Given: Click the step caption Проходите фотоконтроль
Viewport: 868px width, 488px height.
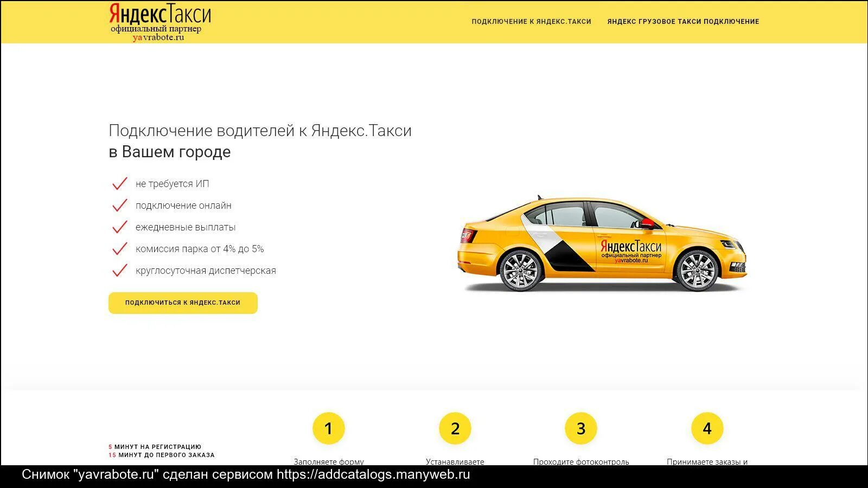Looking at the screenshot, I should tap(581, 461).
